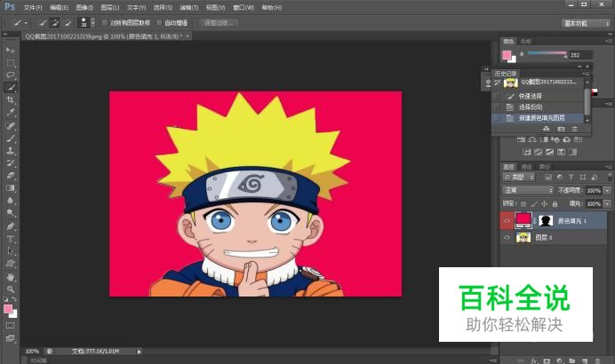Choose Add to Selection mode in options bar
The height and width of the screenshot is (364, 615).
coord(54,23)
